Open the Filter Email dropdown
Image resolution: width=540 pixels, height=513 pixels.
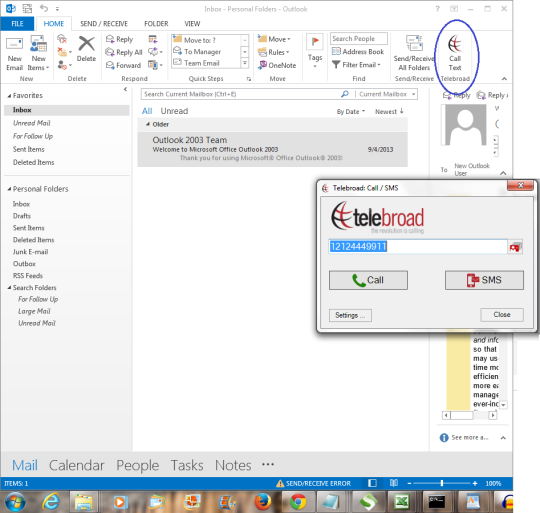pyautogui.click(x=356, y=65)
